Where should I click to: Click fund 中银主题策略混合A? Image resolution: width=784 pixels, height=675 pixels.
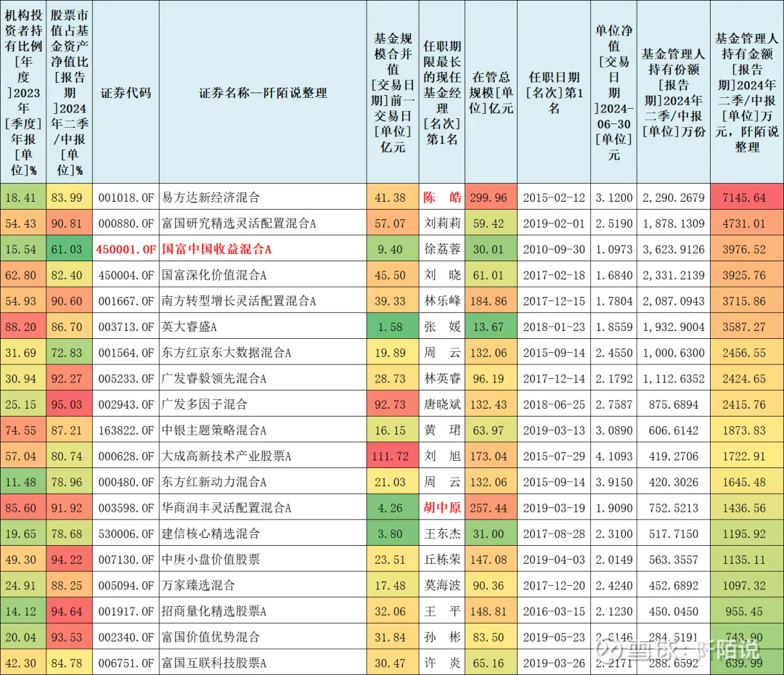pyautogui.click(x=214, y=430)
